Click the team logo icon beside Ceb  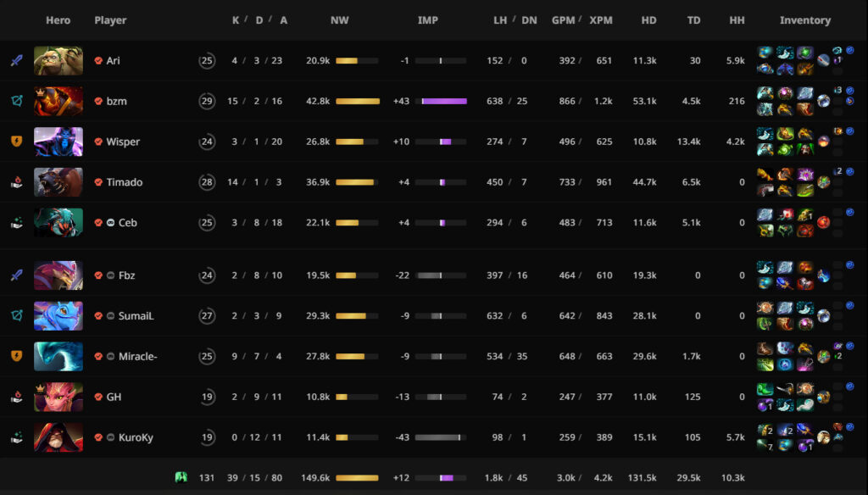click(111, 223)
